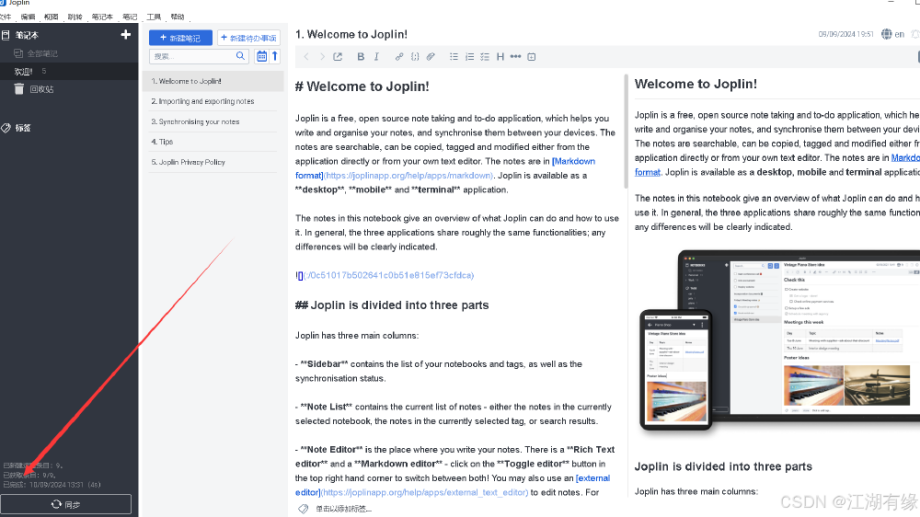Image resolution: width=920 pixels, height=517 pixels.
Task: Attach a file with paperclip
Action: point(431,57)
